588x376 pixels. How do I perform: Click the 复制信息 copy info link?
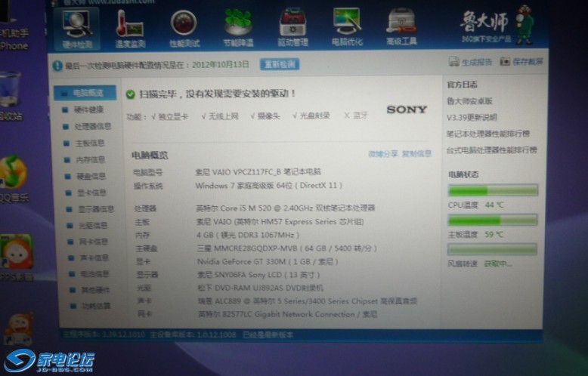click(416, 153)
